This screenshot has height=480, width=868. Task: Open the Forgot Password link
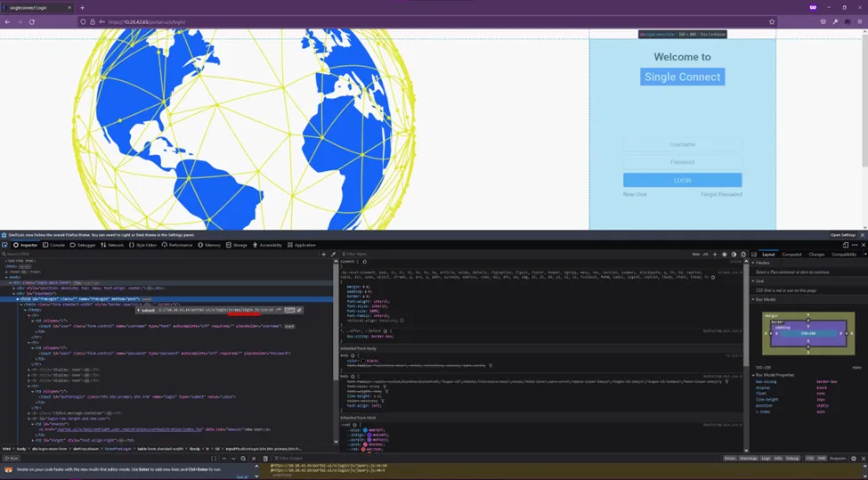[721, 194]
